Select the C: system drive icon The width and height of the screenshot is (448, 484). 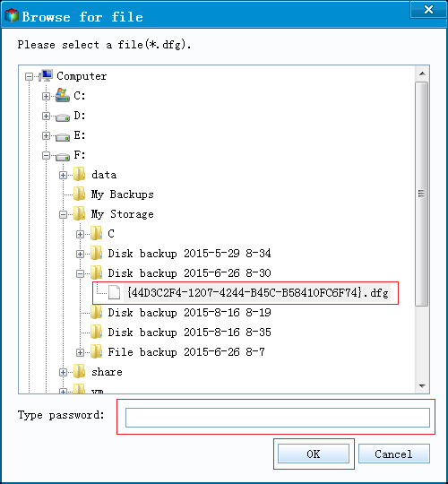(x=63, y=95)
